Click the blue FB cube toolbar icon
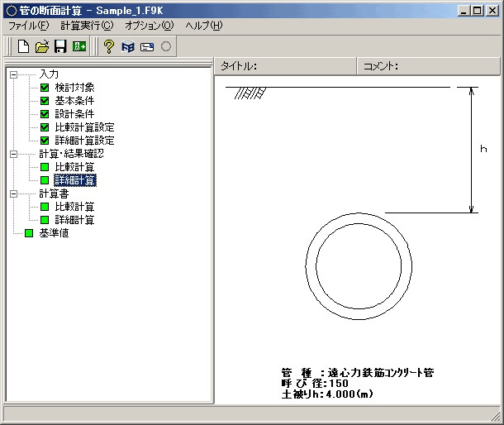 (x=128, y=46)
